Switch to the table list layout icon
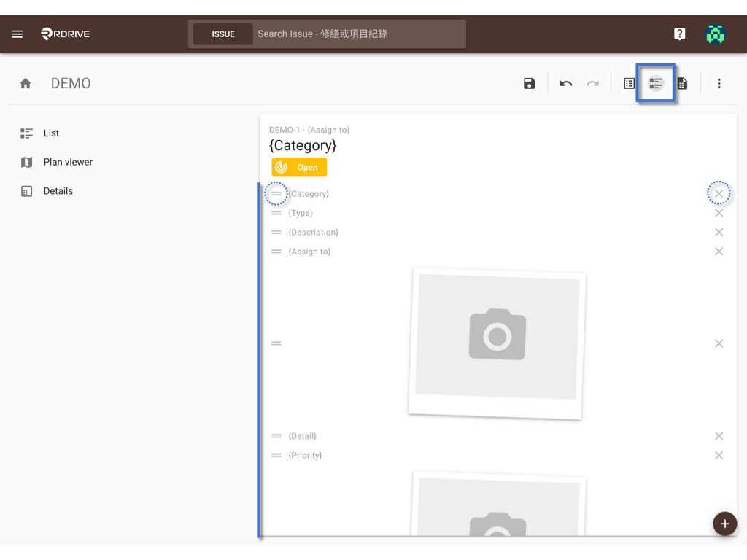 (629, 83)
